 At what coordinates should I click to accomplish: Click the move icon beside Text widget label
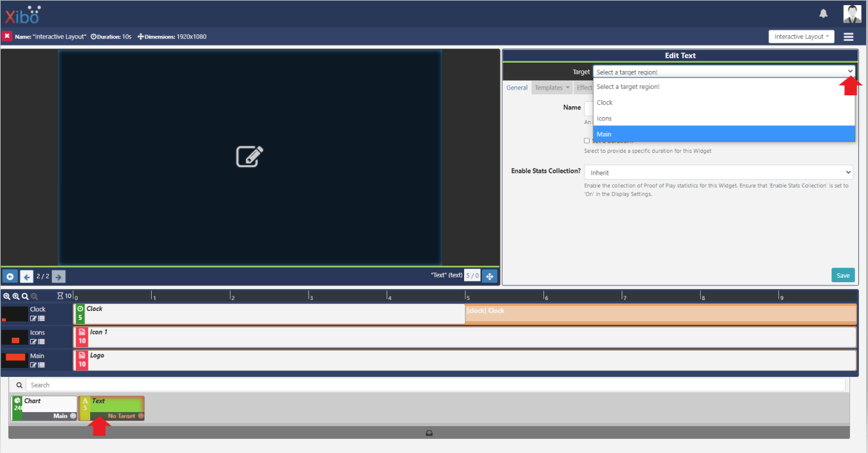(x=489, y=276)
